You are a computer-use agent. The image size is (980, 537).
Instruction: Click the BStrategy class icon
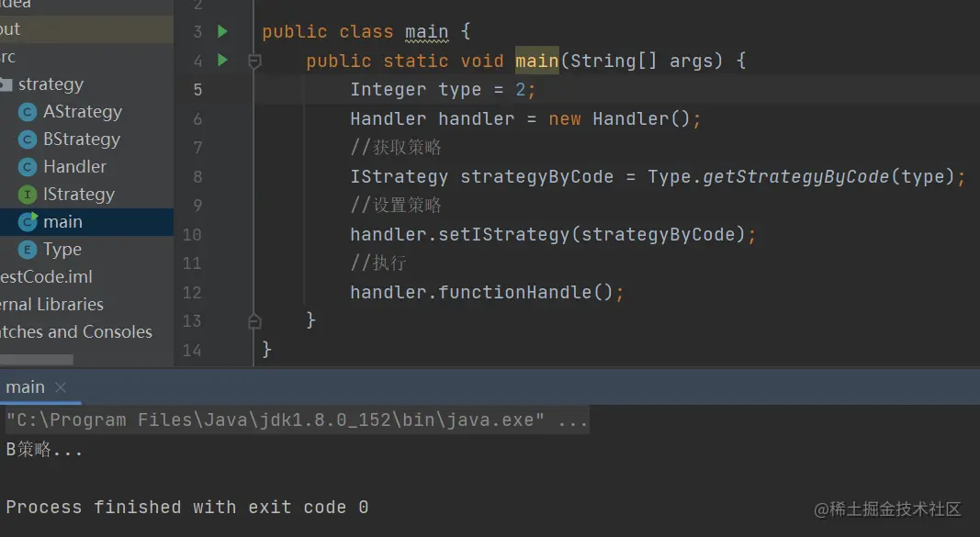pos(27,140)
